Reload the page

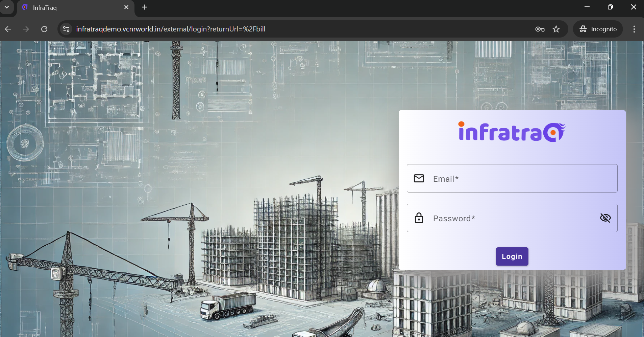pyautogui.click(x=44, y=29)
